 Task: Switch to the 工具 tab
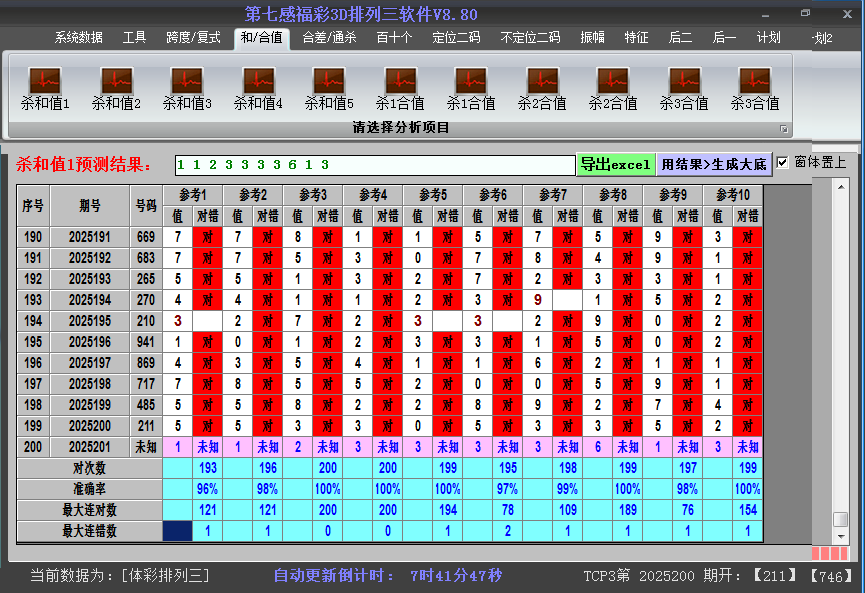[134, 38]
